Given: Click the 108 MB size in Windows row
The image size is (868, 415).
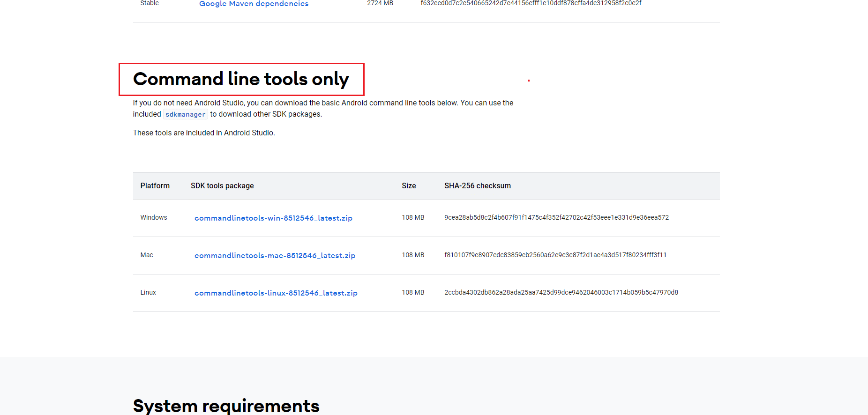Looking at the screenshot, I should click(413, 217).
